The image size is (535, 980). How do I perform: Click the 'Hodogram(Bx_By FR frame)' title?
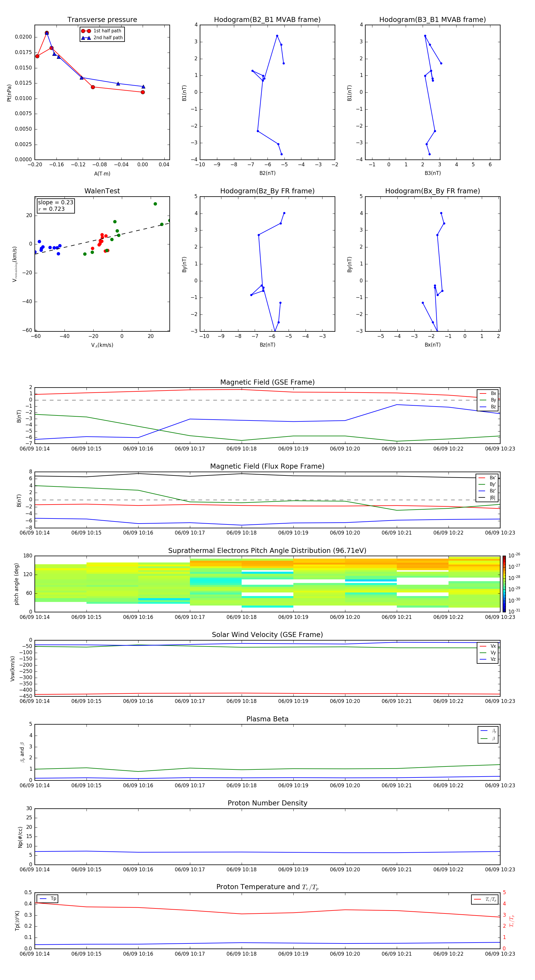[x=432, y=191]
